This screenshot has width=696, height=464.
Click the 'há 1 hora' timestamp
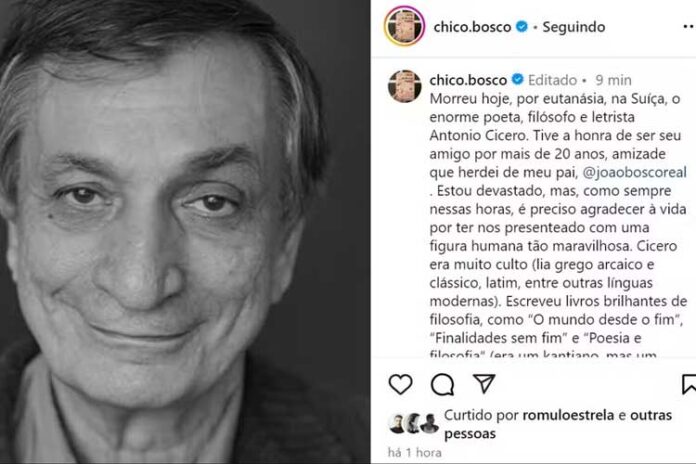(415, 452)
